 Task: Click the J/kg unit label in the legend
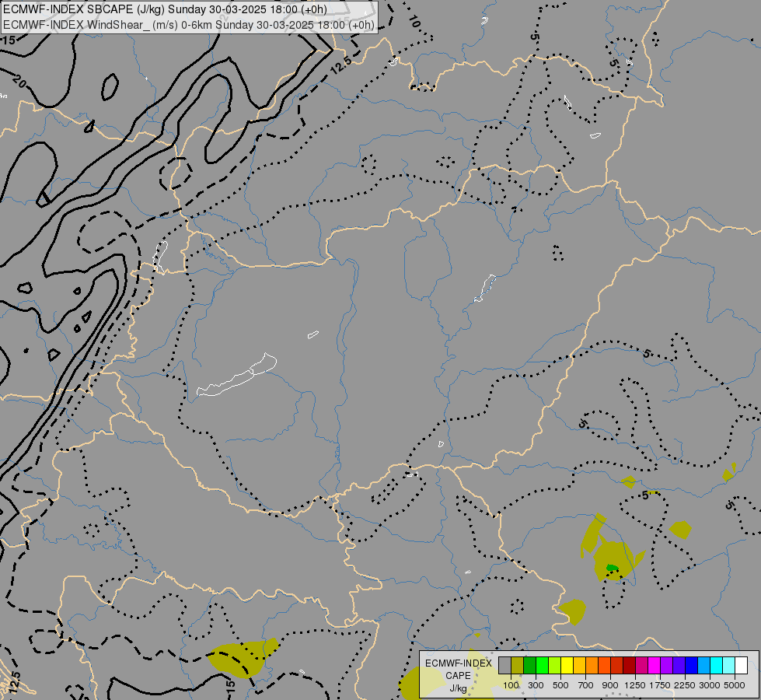(x=458, y=688)
